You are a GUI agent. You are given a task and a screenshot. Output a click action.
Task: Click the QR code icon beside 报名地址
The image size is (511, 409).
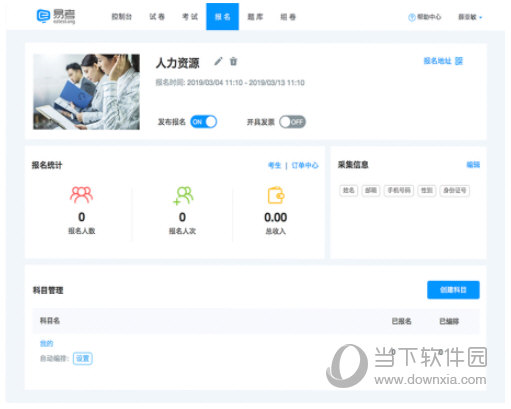[x=459, y=61]
